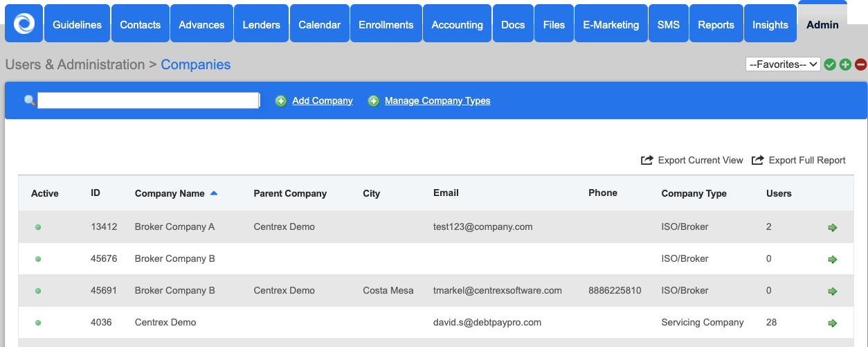Click green arrow for company ID 45676
868x347 pixels.
coord(833,259)
